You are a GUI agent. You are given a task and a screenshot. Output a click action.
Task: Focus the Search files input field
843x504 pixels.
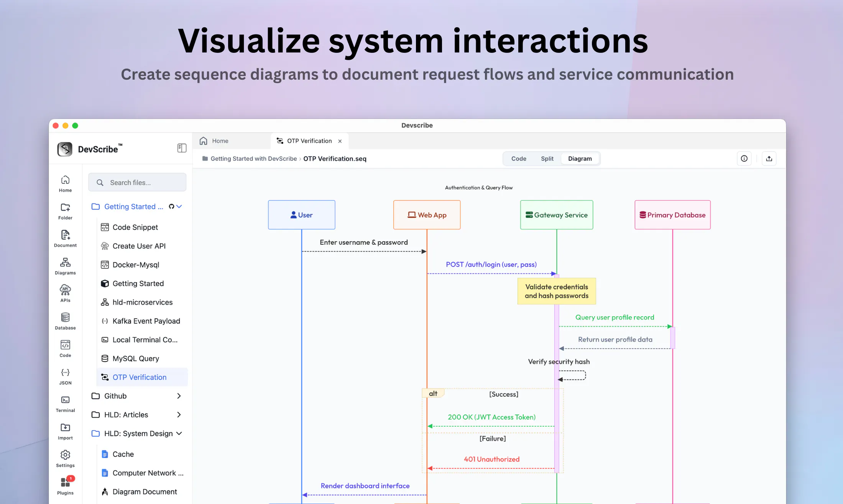[137, 183]
